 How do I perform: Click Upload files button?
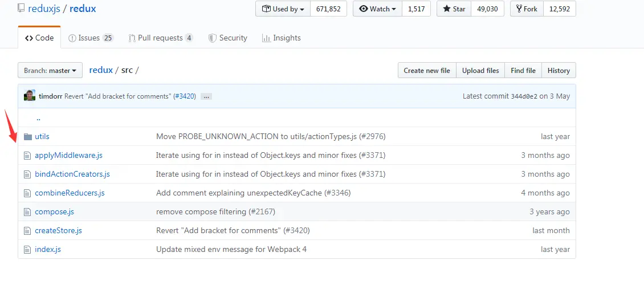point(480,70)
